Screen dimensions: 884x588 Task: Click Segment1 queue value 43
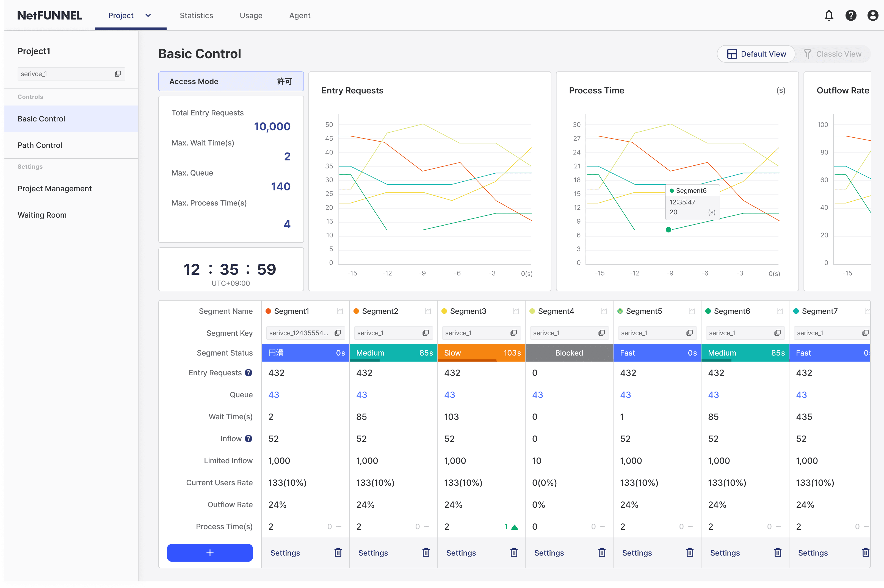(274, 395)
